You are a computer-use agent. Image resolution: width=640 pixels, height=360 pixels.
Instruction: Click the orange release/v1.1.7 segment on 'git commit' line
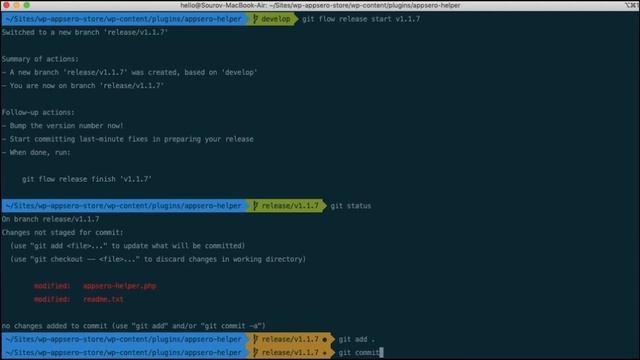(x=290, y=352)
